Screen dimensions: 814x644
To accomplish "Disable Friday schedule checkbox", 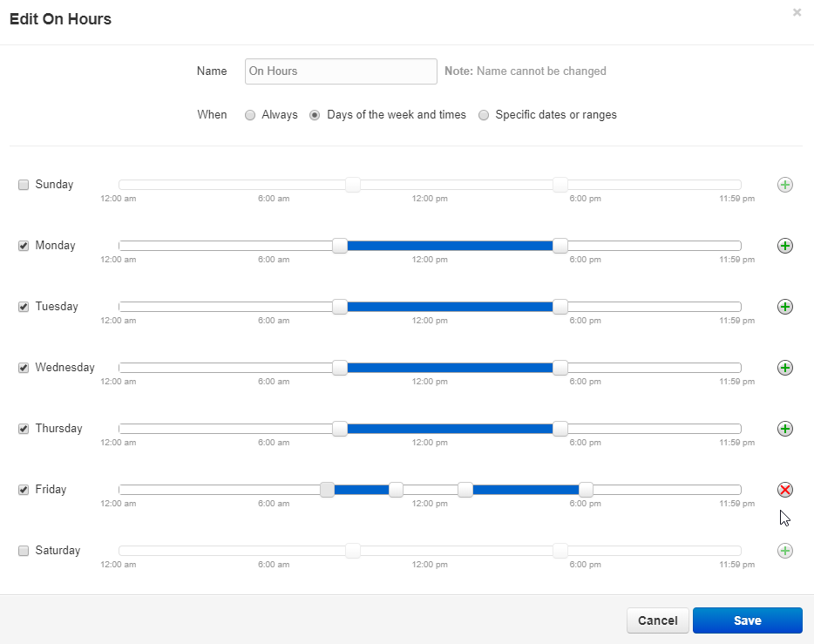I will (24, 490).
